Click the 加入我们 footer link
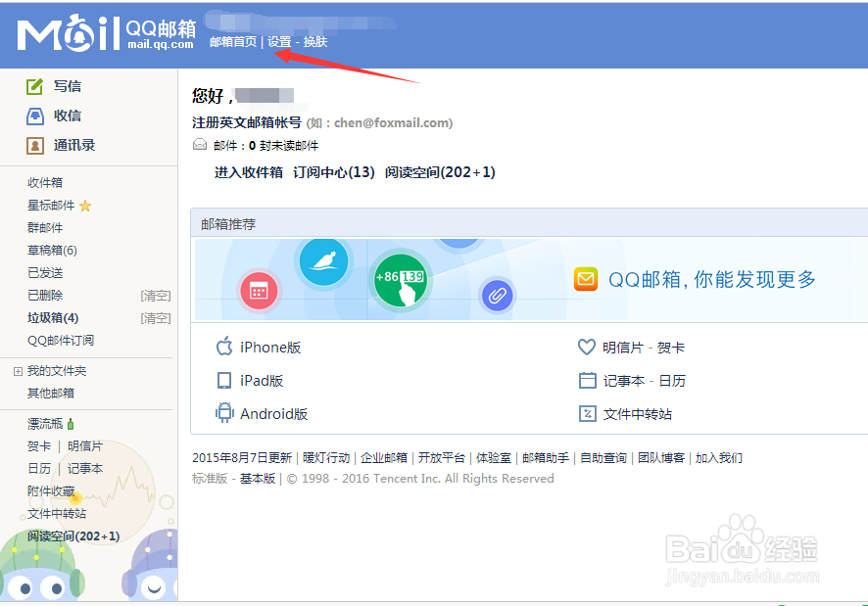868x606 pixels. point(718,458)
